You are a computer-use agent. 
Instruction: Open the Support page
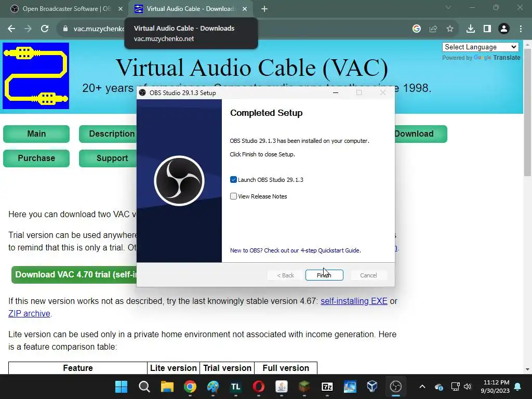[x=108, y=158]
